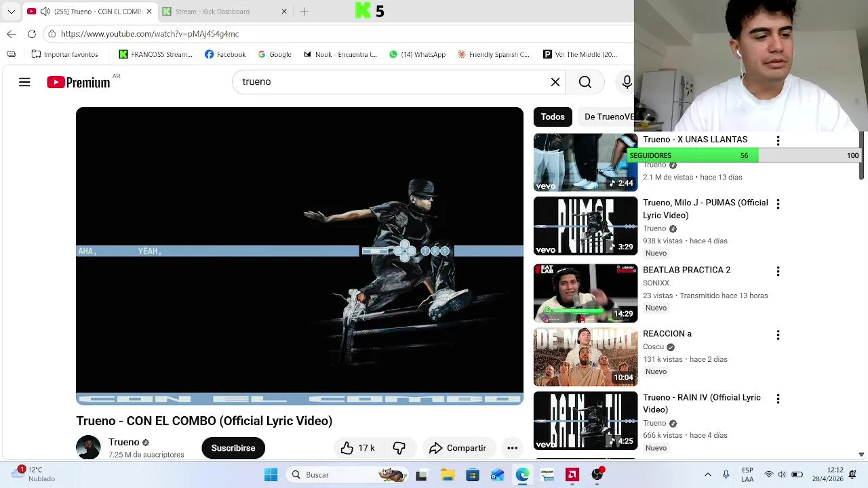
Task: Open 'Trueno - RAIN IV' title link
Action: tap(702, 403)
